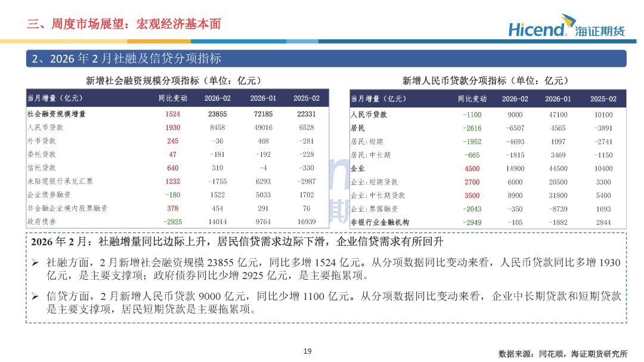Click value -180 in 企业债券融资 row

(173, 195)
